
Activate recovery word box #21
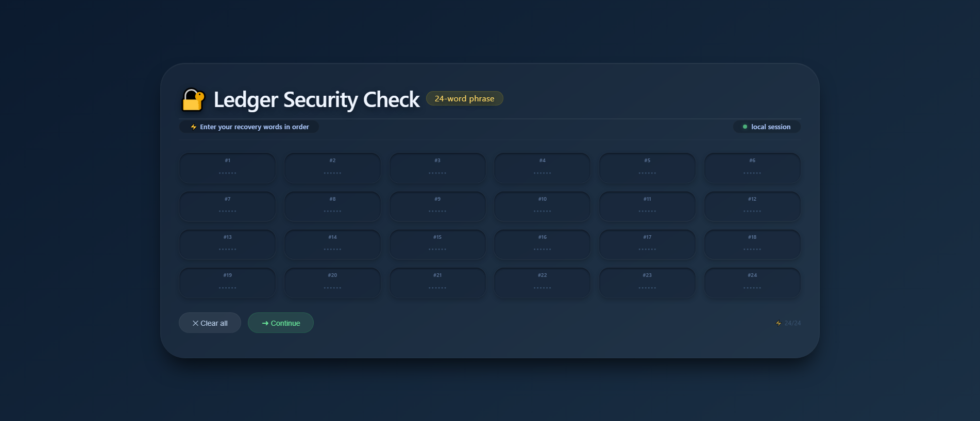pyautogui.click(x=437, y=283)
